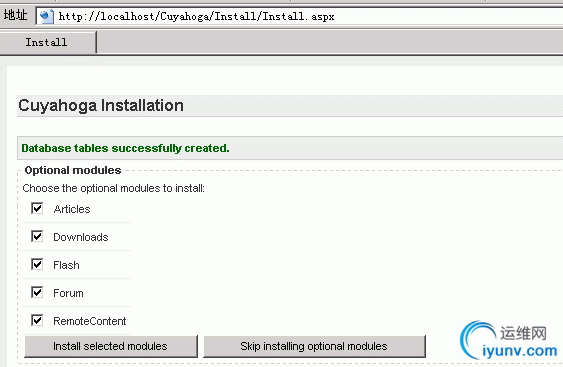The width and height of the screenshot is (563, 367).
Task: Toggle the Flash module checkbox
Action: [x=37, y=264]
